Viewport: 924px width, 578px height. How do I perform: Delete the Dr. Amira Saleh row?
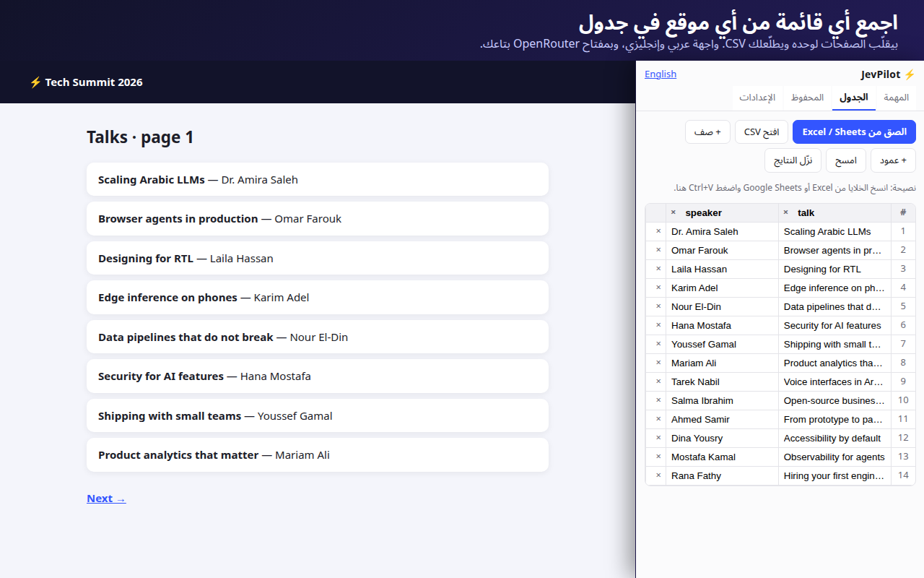(658, 231)
